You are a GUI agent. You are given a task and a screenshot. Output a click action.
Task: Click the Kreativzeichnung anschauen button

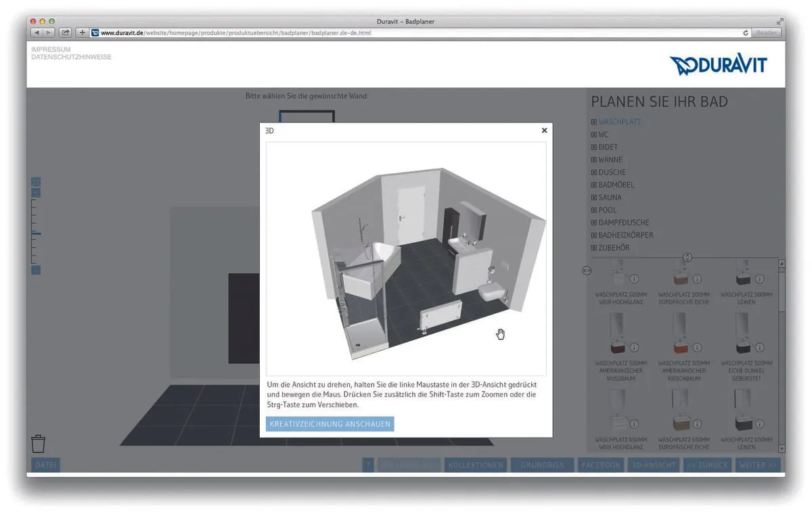[330, 424]
